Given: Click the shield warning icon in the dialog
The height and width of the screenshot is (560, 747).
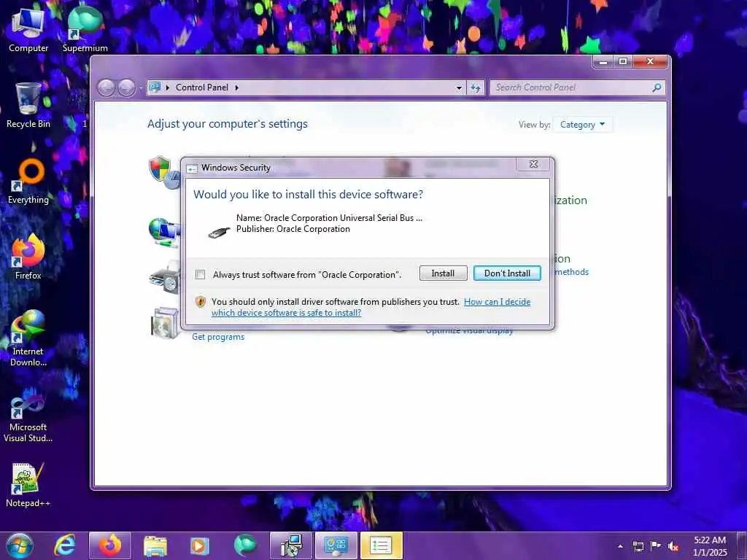Looking at the screenshot, I should click(201, 301).
